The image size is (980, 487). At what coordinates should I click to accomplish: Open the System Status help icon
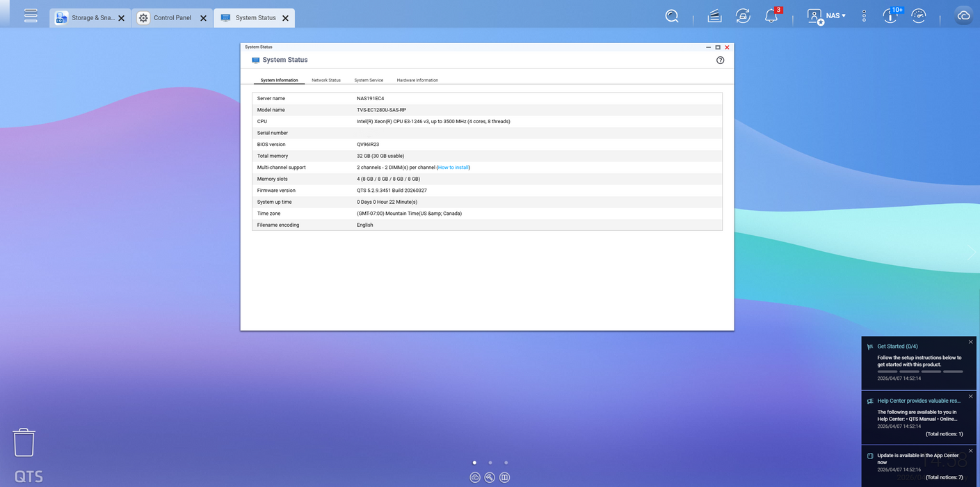720,61
